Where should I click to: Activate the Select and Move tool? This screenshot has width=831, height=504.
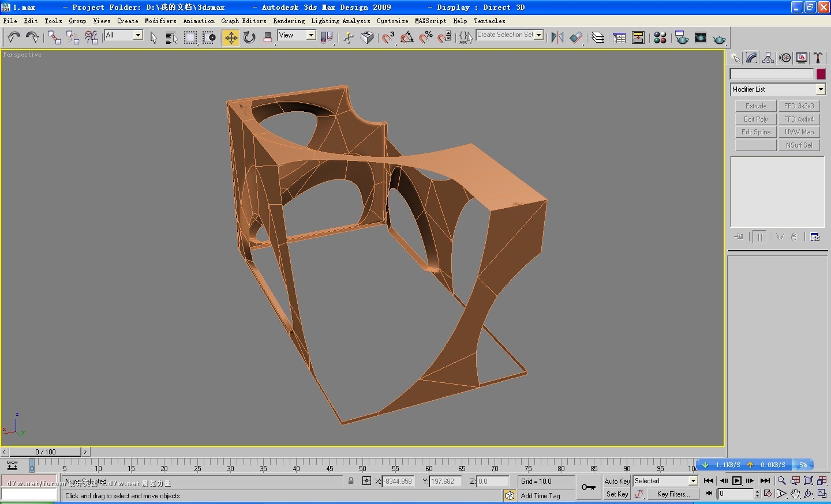[231, 37]
